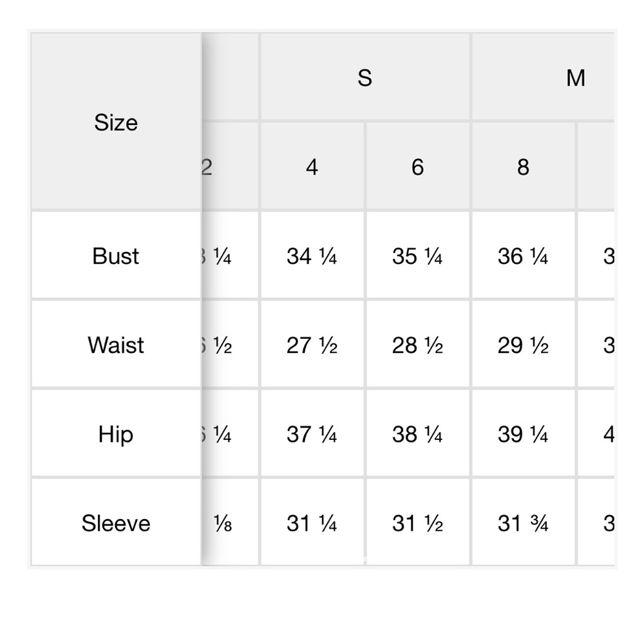Viewport: 644px width, 644px height.
Task: Click waist value 28 ½
Action: 417,345
